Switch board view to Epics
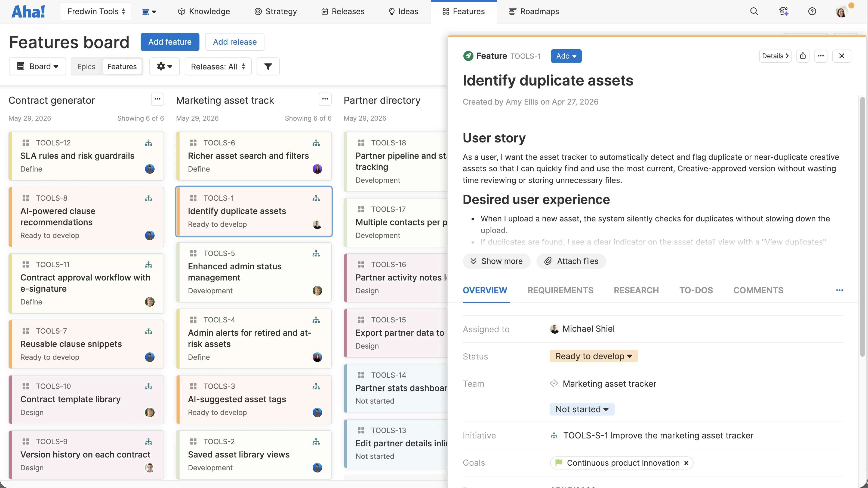 (86, 66)
